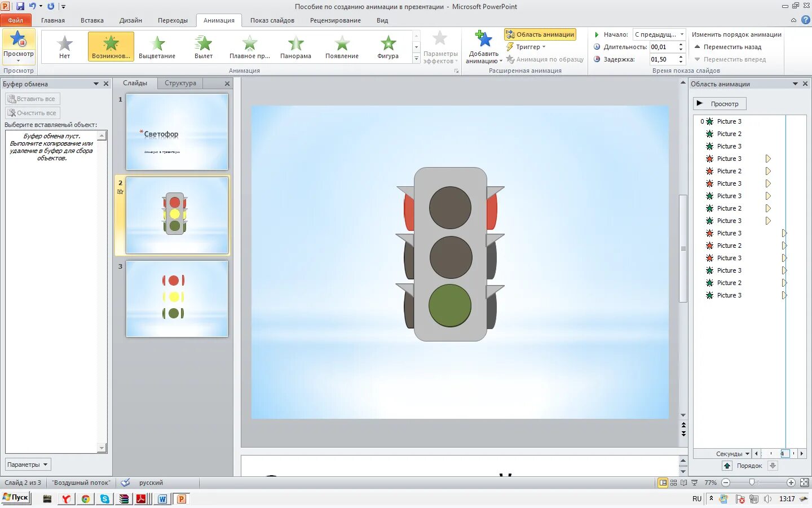Apply the Выцветание animation effect
This screenshot has height=508, width=812.
(157, 46)
